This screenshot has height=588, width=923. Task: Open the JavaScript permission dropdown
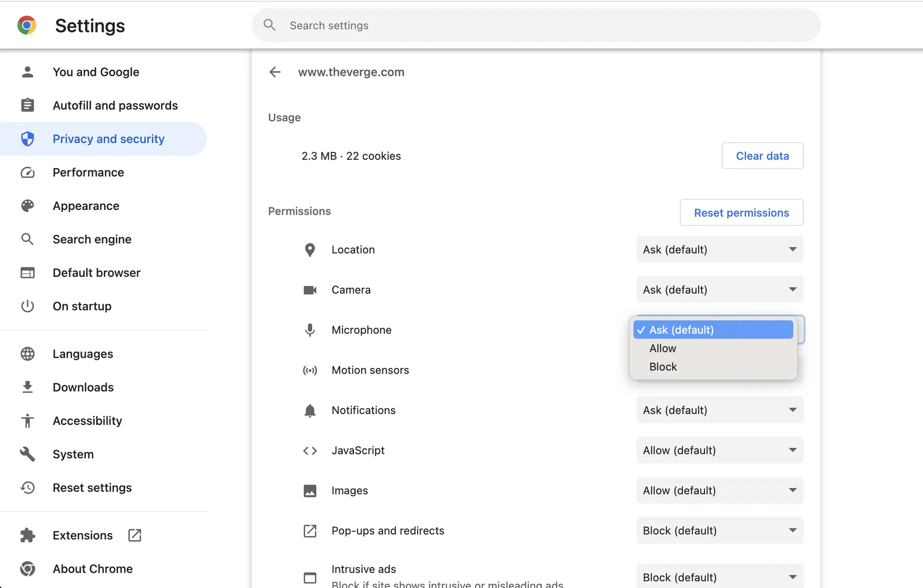click(720, 450)
